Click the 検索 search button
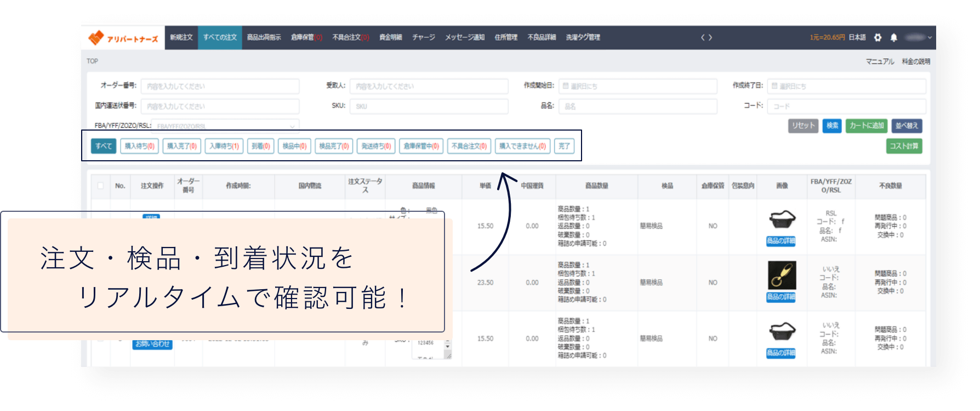This screenshot has width=980, height=411. [x=832, y=126]
